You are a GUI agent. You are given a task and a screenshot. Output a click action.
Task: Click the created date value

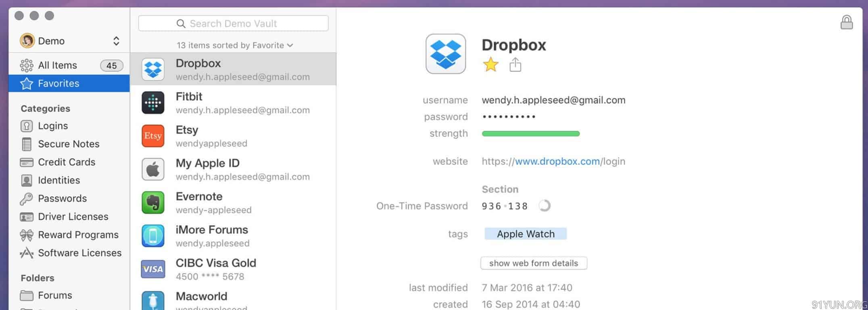[x=531, y=304]
